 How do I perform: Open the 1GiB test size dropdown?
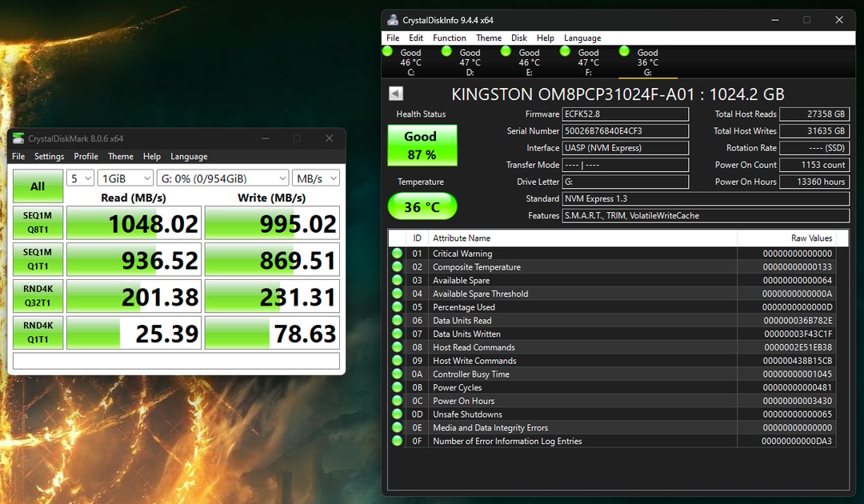point(126,178)
